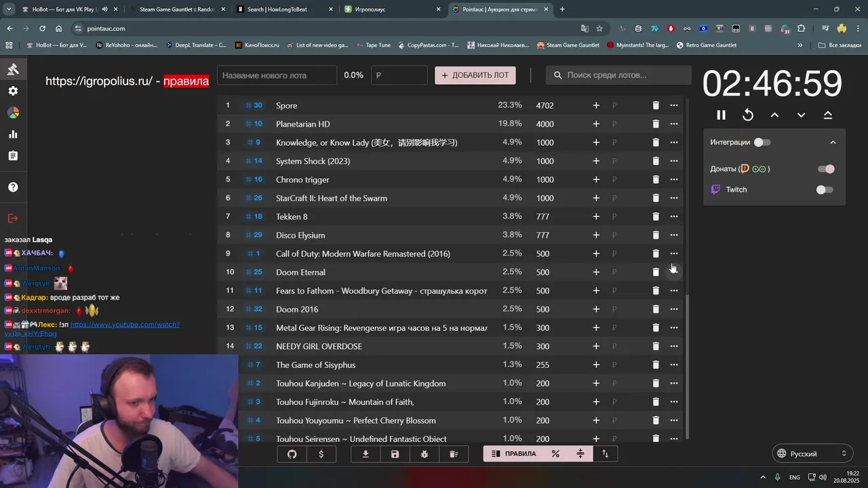Switch to the HowLongToBeat Search tab

[285, 9]
